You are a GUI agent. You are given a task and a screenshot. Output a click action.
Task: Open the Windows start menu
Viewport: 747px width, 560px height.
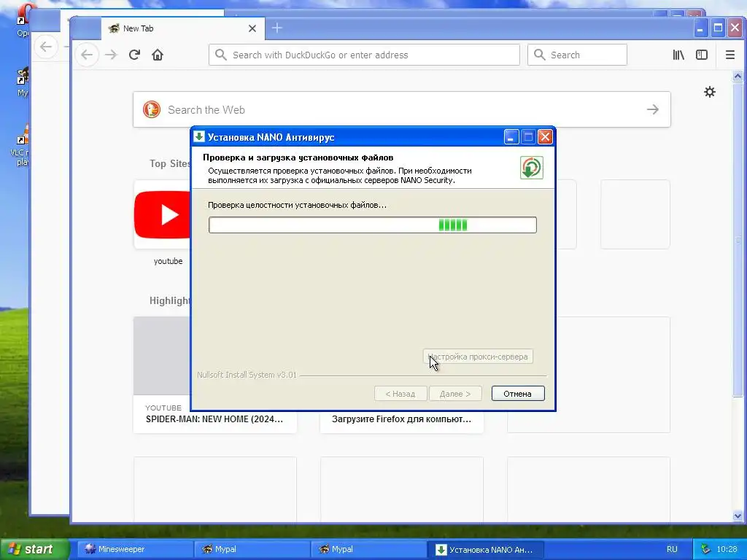click(34, 549)
